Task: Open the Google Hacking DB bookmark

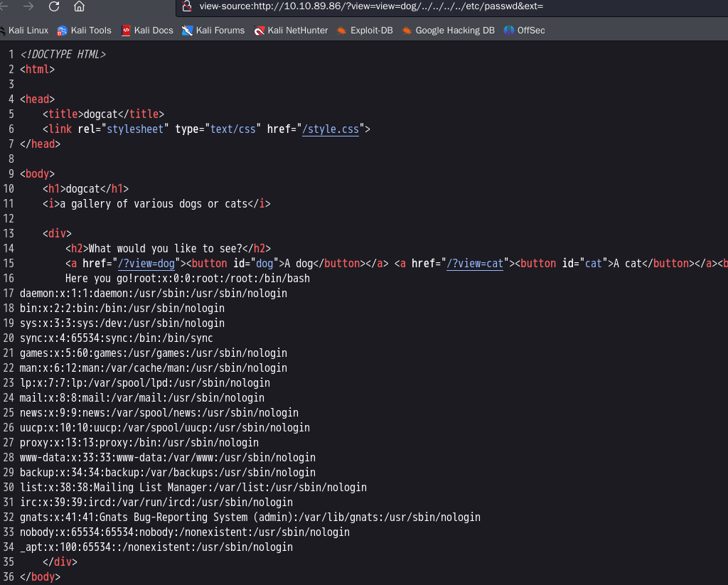Action: tap(448, 30)
